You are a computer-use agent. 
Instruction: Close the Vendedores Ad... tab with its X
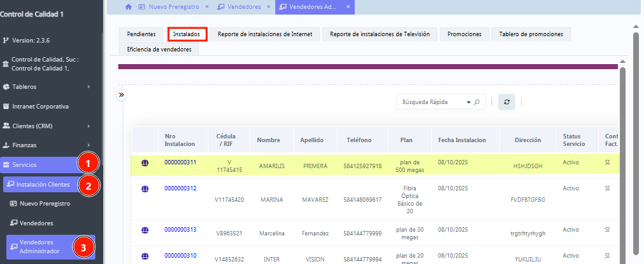coord(348,6)
